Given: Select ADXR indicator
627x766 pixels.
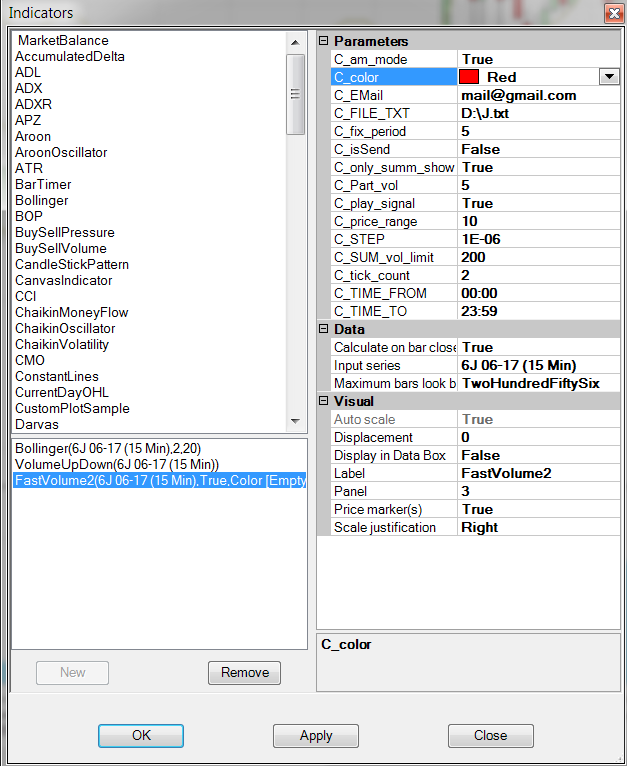Looking at the screenshot, I should click(x=33, y=105).
